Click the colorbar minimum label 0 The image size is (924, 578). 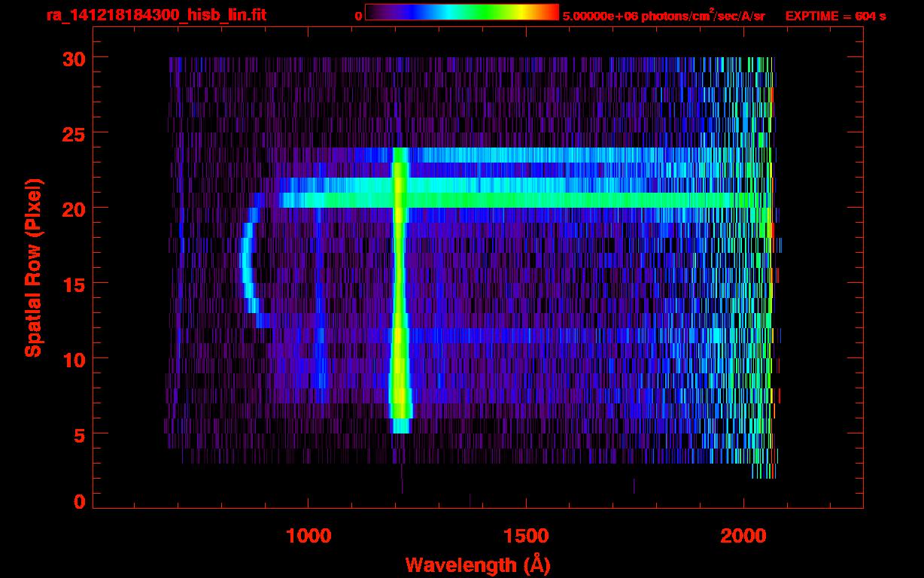click(x=358, y=16)
